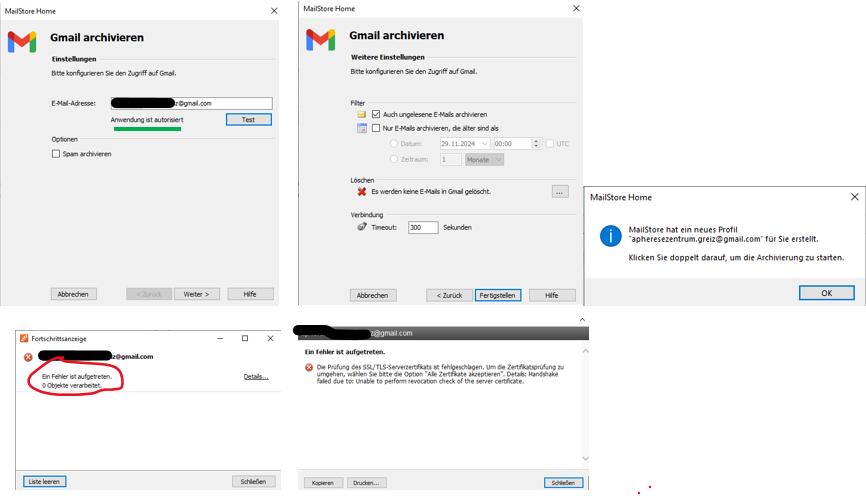Image resolution: width=866 pixels, height=496 pixels.
Task: Click scroll down arrow in error details
Action: (x=585, y=458)
